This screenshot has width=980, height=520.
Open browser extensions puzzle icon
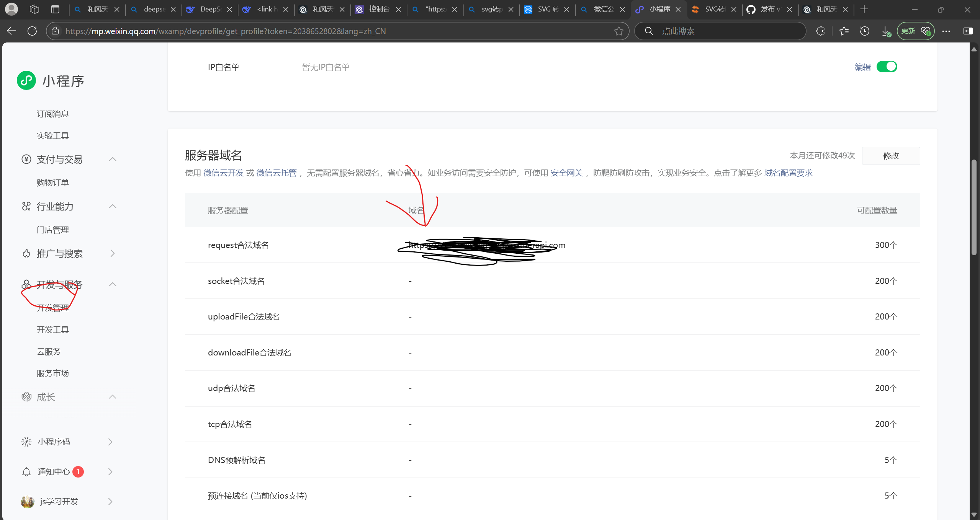click(x=820, y=31)
